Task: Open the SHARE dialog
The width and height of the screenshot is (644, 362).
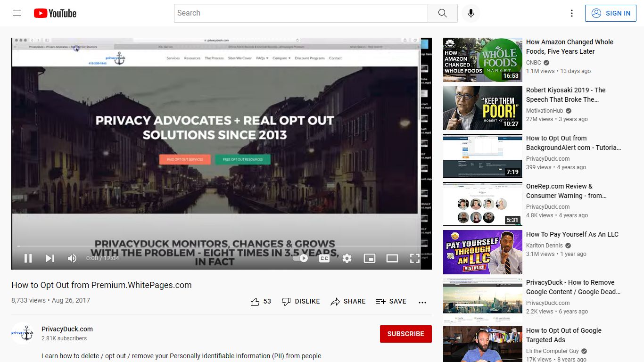Action: tap(348, 302)
